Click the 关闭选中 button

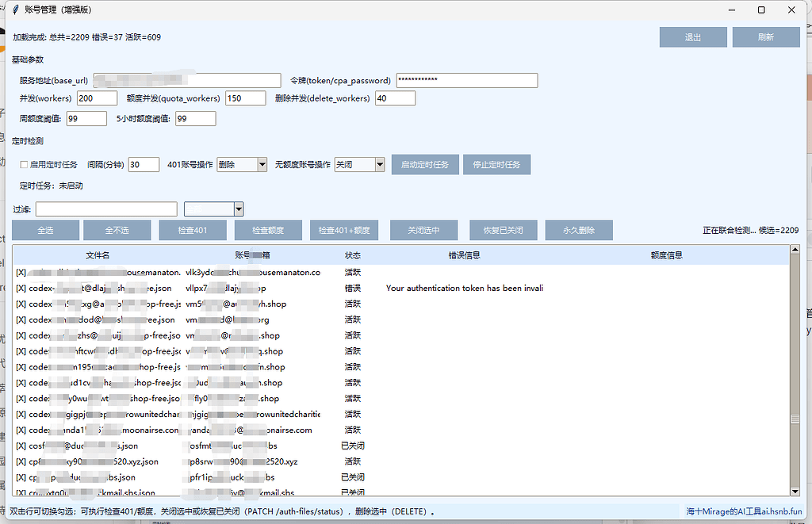pyautogui.click(x=423, y=231)
